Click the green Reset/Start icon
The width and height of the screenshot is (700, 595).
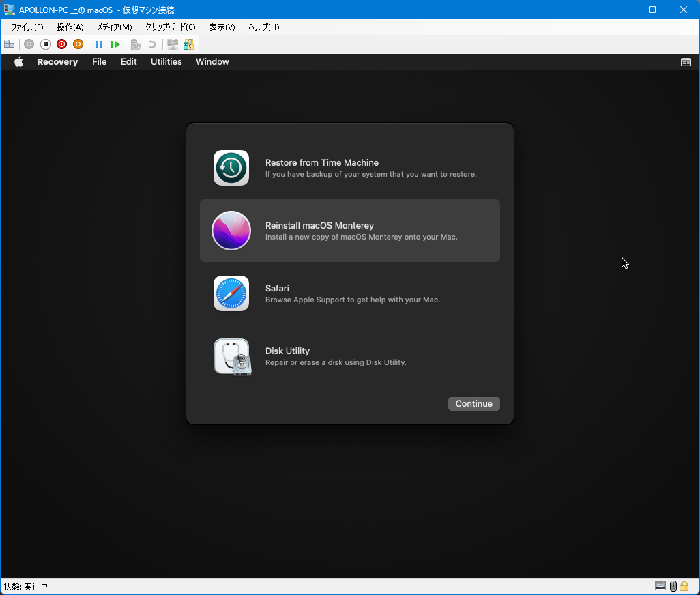point(115,44)
